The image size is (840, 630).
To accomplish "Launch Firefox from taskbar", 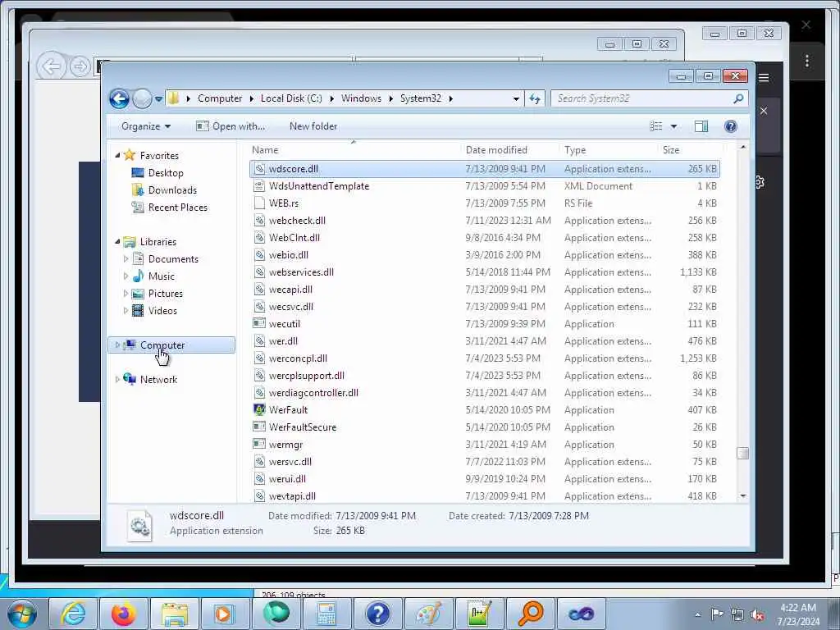I will pyautogui.click(x=124, y=614).
